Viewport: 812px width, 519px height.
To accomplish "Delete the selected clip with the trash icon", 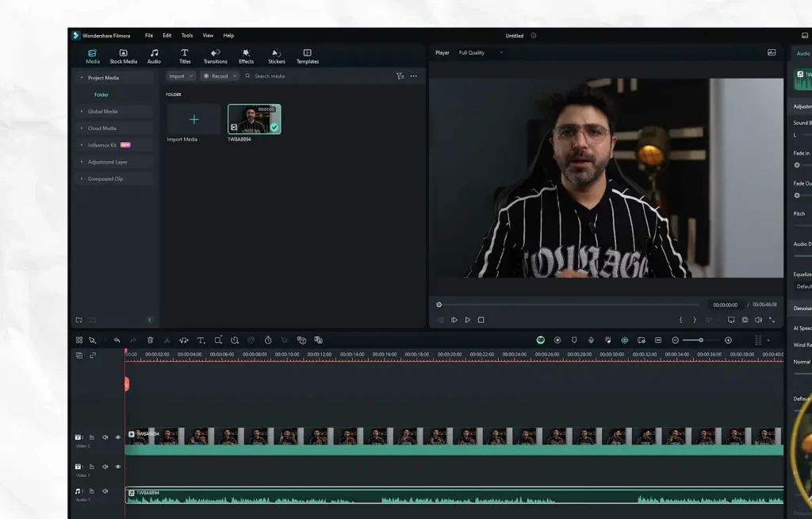I will [150, 340].
